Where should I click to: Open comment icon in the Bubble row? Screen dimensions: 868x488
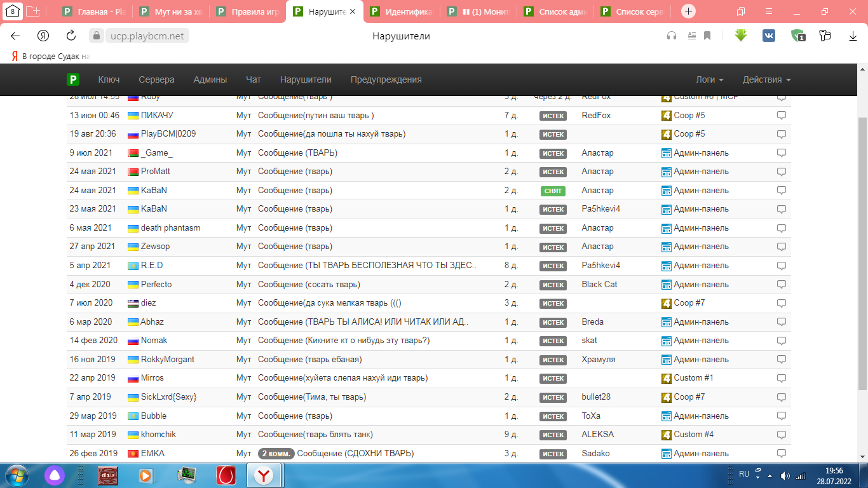(x=782, y=416)
